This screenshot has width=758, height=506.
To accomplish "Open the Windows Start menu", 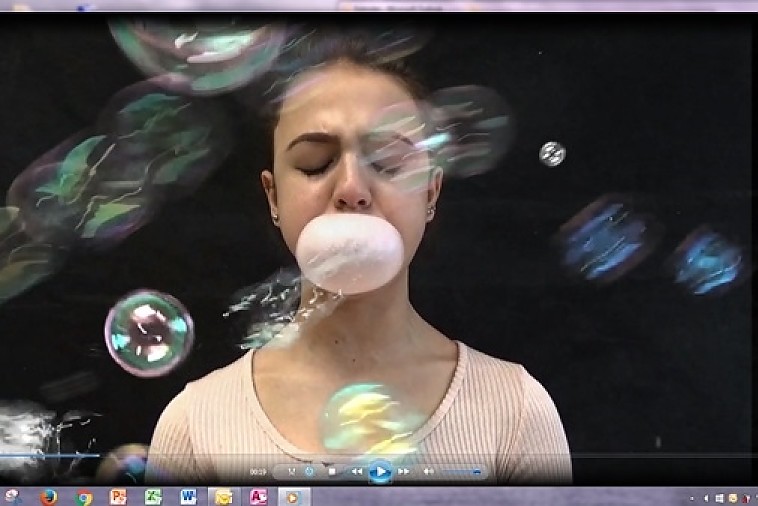I will 12,496.
